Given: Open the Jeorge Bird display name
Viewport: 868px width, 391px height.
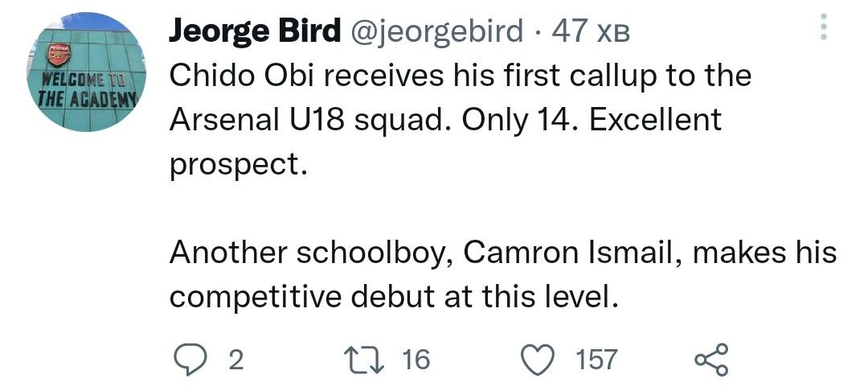Looking at the screenshot, I should coord(252,32).
